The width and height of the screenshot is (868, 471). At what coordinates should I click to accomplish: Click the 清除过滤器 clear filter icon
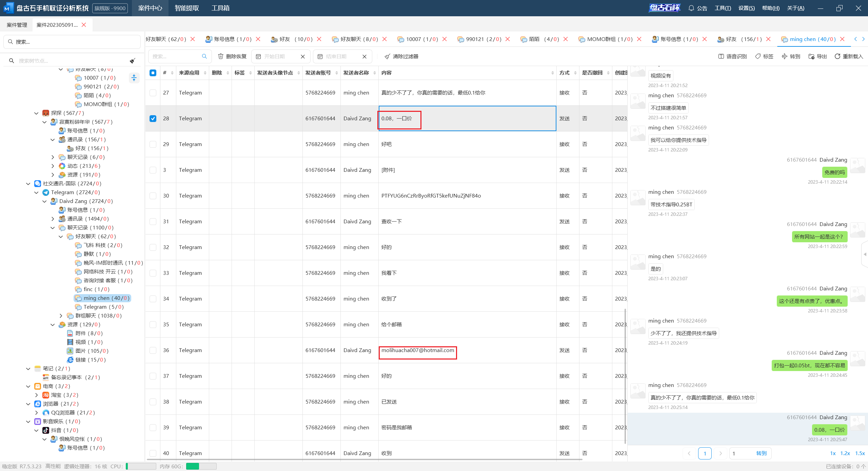click(387, 56)
